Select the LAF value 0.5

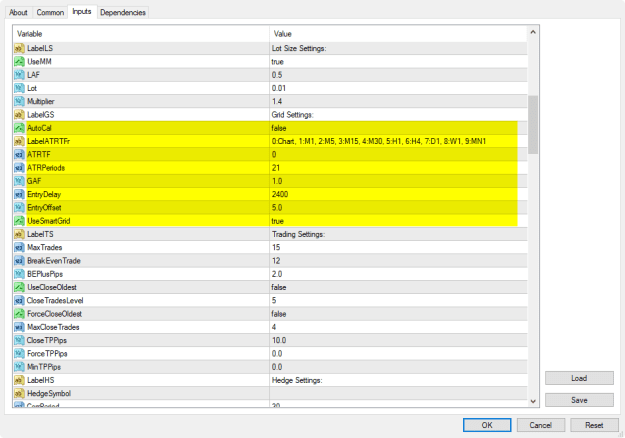click(277, 75)
